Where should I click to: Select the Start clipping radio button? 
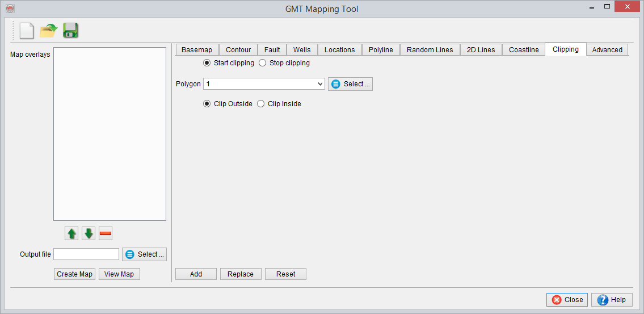tap(207, 63)
